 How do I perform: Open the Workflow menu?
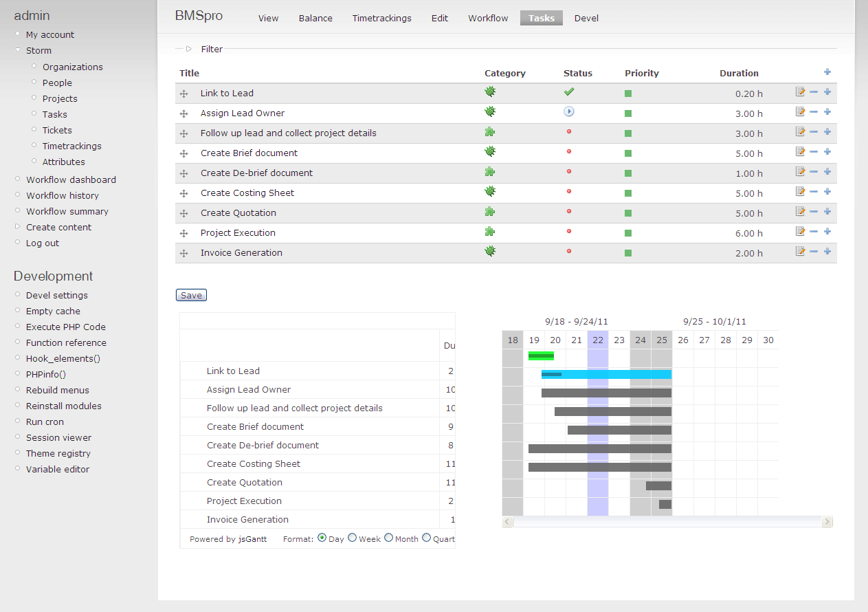[488, 18]
